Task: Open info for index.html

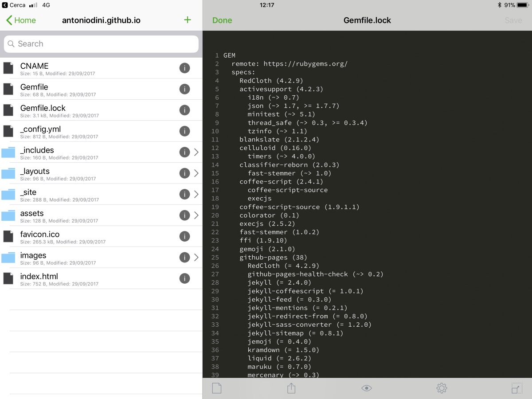Action: click(x=184, y=278)
